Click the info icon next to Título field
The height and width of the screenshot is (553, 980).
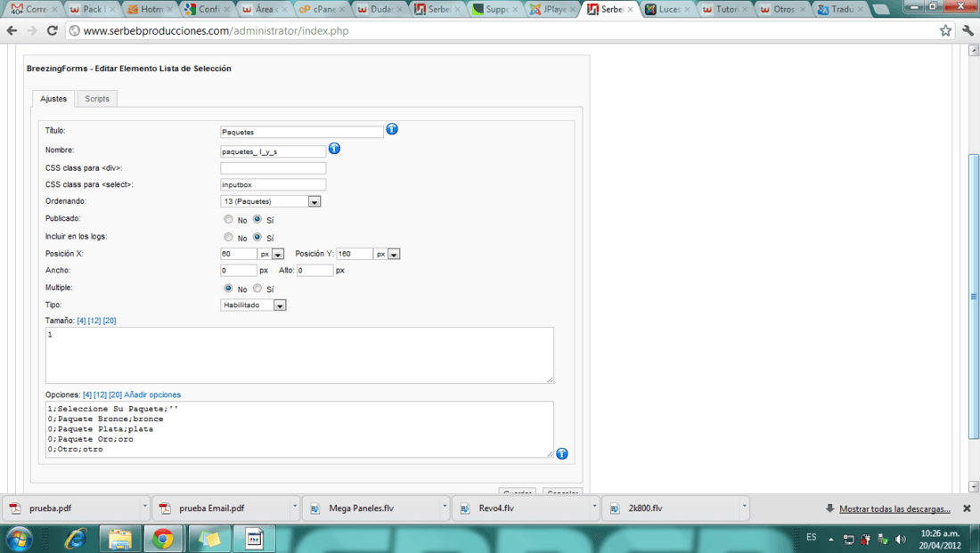pyautogui.click(x=392, y=129)
